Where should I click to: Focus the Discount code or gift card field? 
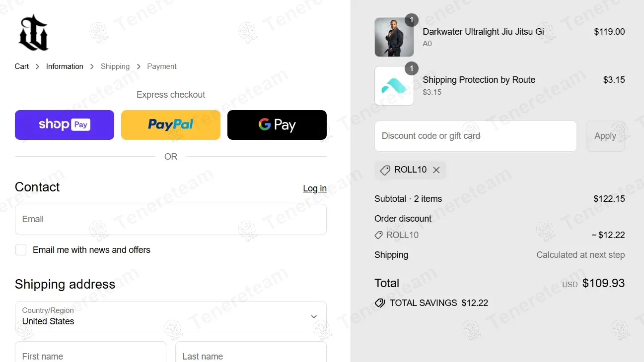point(476,136)
